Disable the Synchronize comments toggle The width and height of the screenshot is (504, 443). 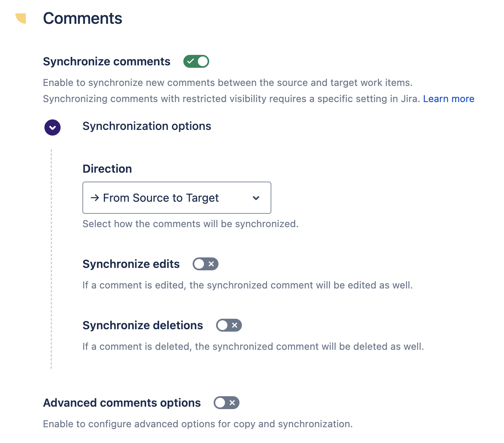coord(196,61)
